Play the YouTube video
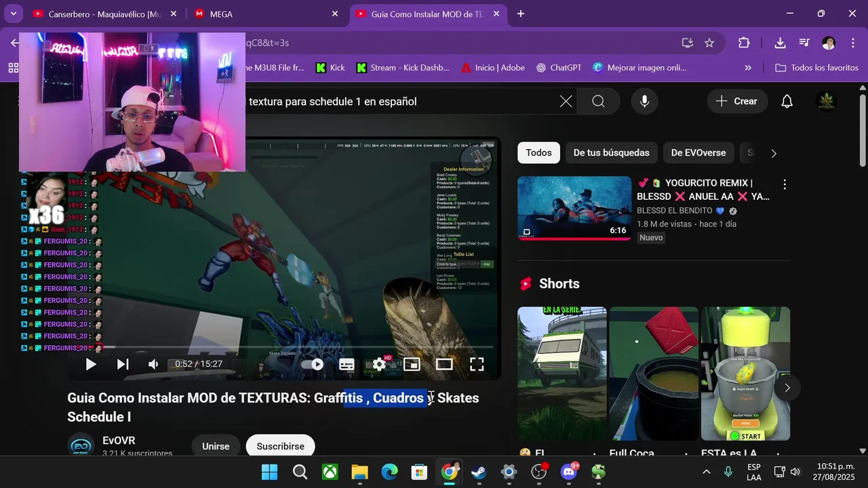868x488 pixels. 91,364
